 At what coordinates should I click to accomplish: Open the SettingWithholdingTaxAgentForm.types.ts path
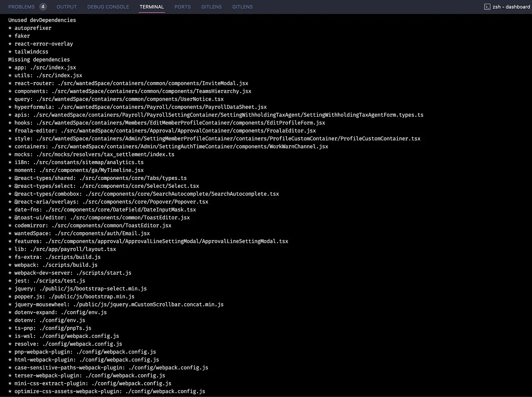(x=228, y=115)
